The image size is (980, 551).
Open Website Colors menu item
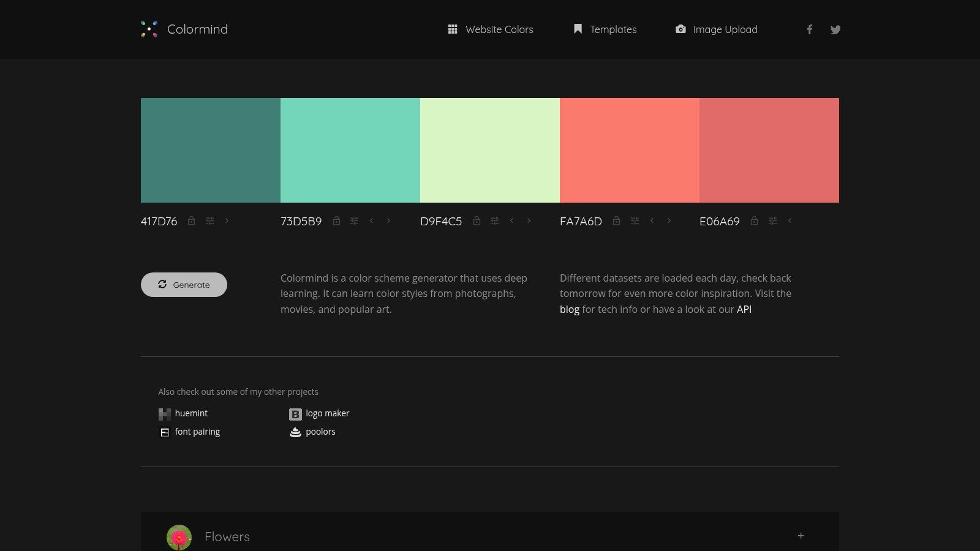click(491, 29)
